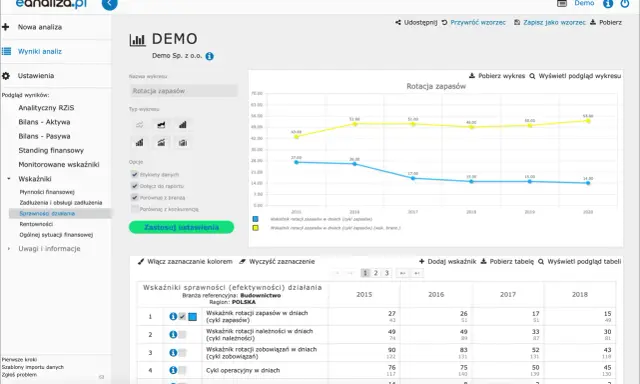Click the Zastosuj ustawienia button
This screenshot has width=640, height=384.
[x=182, y=227]
